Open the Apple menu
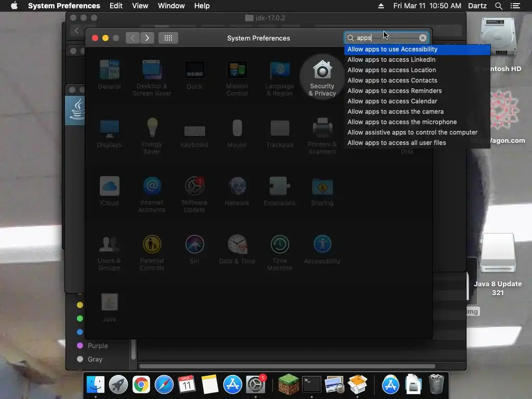 [14, 6]
